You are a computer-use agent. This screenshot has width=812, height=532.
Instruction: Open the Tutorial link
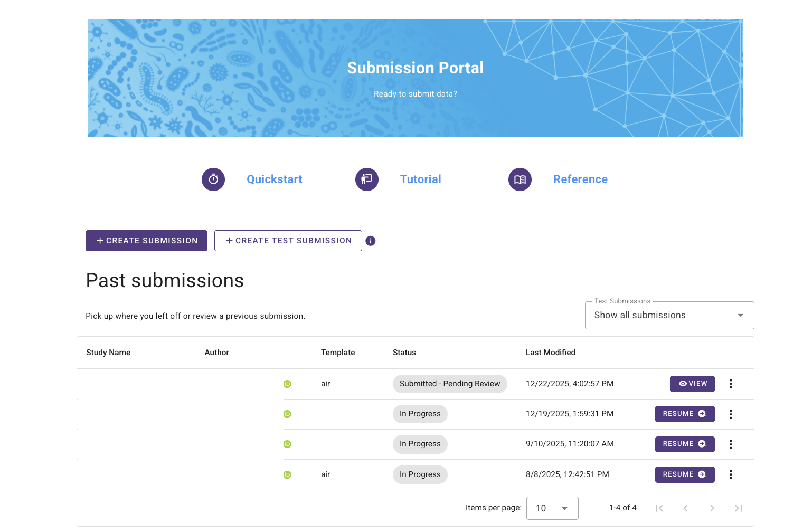tap(420, 179)
